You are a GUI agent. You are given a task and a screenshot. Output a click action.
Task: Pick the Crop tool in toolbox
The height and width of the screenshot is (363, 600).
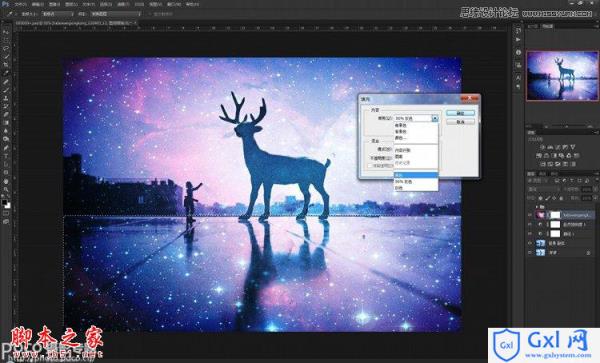point(6,65)
